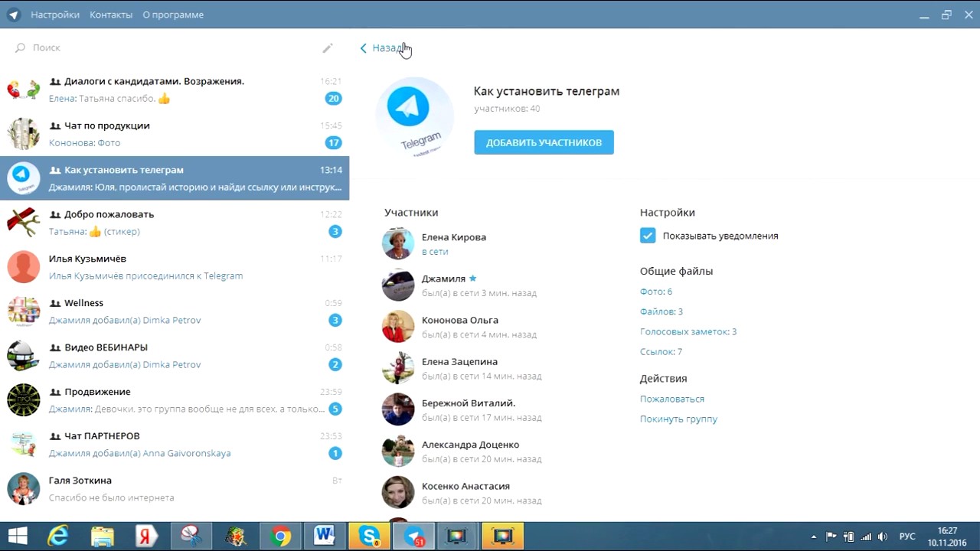Click Кононова Ольга's avatar photo
This screenshot has height=551, width=980.
tap(398, 327)
